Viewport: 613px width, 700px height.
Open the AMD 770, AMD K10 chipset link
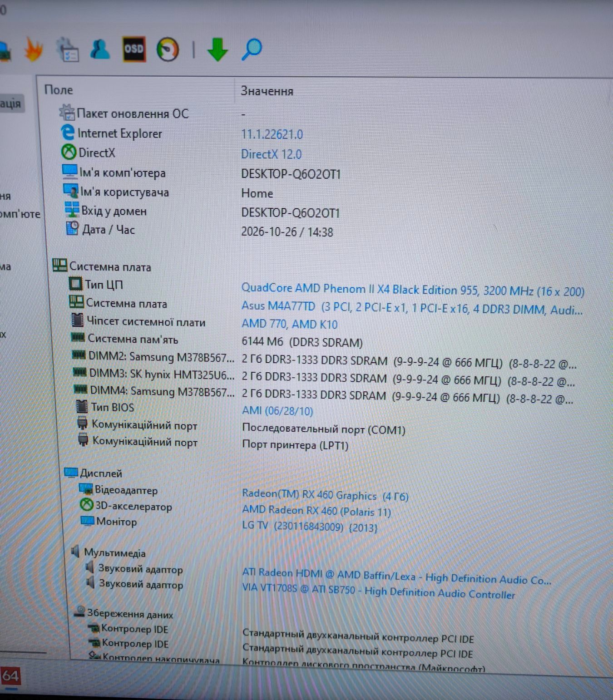(290, 324)
